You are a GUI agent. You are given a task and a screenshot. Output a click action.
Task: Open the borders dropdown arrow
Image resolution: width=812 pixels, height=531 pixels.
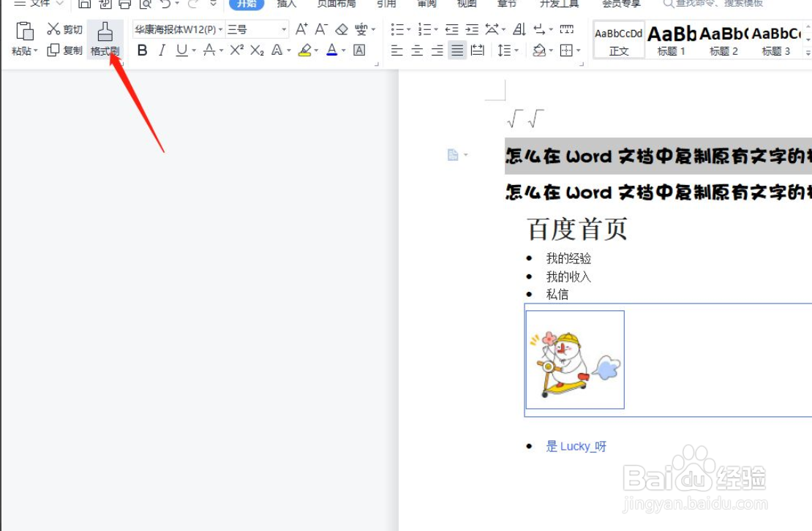tap(579, 50)
